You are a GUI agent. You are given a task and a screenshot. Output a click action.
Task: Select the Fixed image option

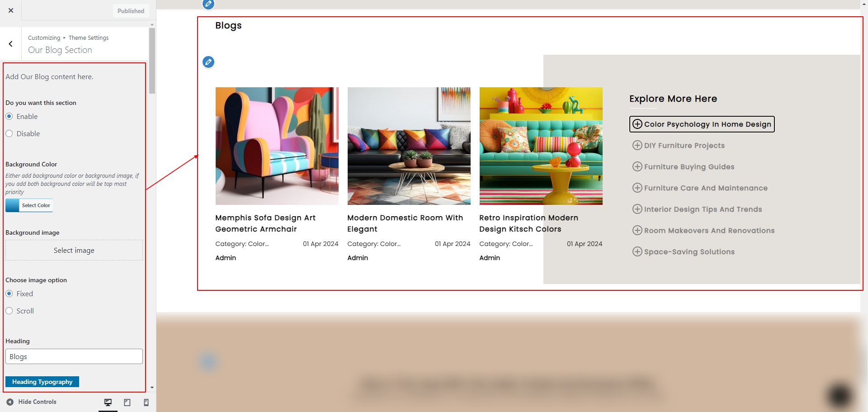(9, 294)
